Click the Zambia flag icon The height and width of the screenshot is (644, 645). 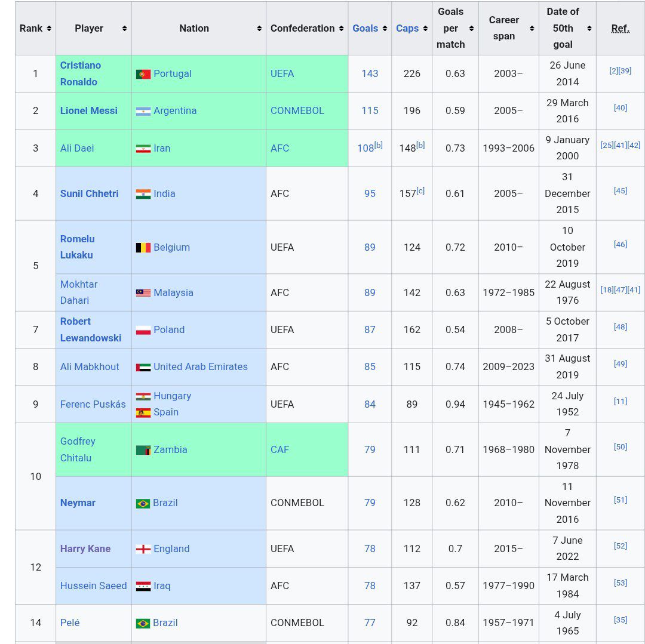[x=143, y=450]
